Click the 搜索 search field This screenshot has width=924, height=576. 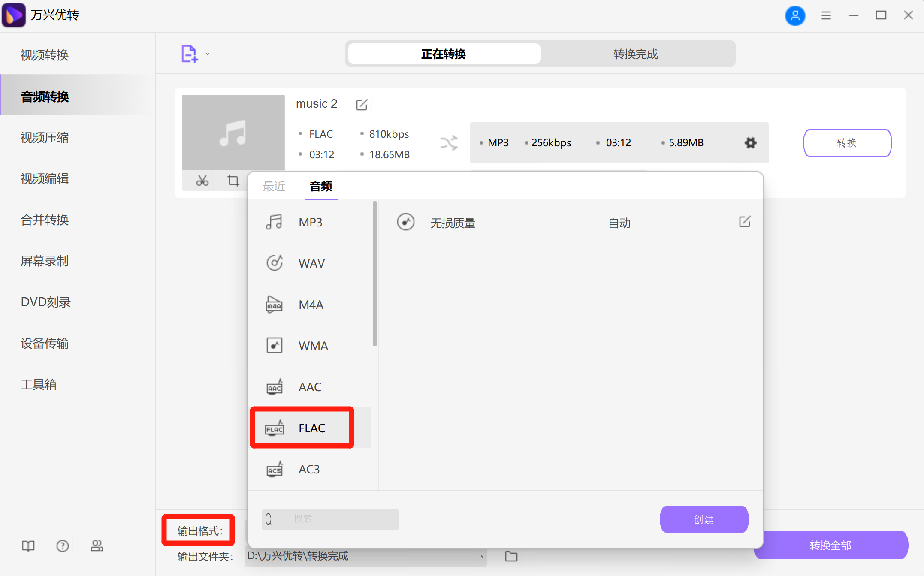click(x=330, y=519)
